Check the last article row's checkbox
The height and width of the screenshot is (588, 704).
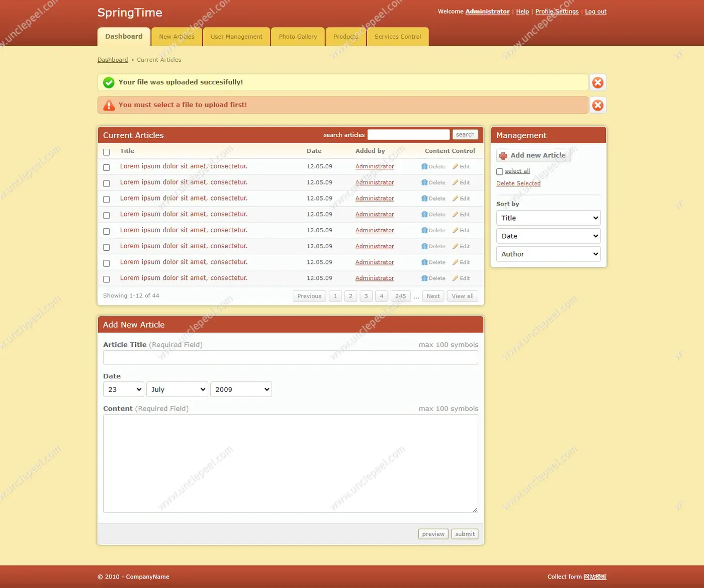[107, 279]
